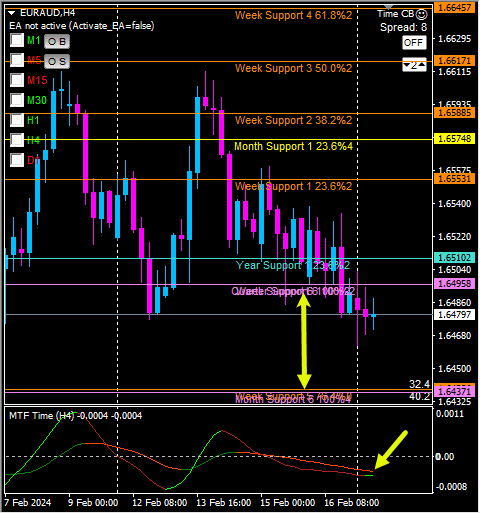Click the orange 1.66457 price tag
The width and height of the screenshot is (480, 514).
454,8
